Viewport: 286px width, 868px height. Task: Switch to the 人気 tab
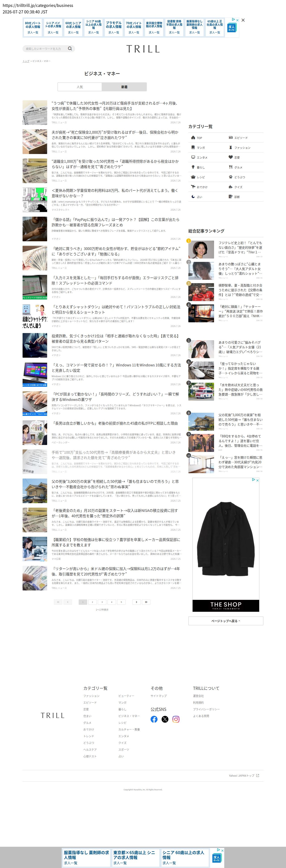click(80, 87)
